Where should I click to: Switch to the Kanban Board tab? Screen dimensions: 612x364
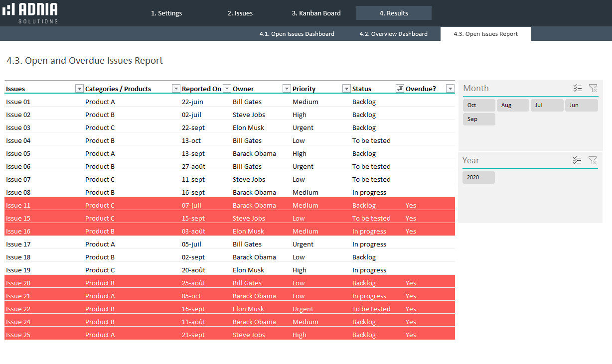pyautogui.click(x=316, y=13)
